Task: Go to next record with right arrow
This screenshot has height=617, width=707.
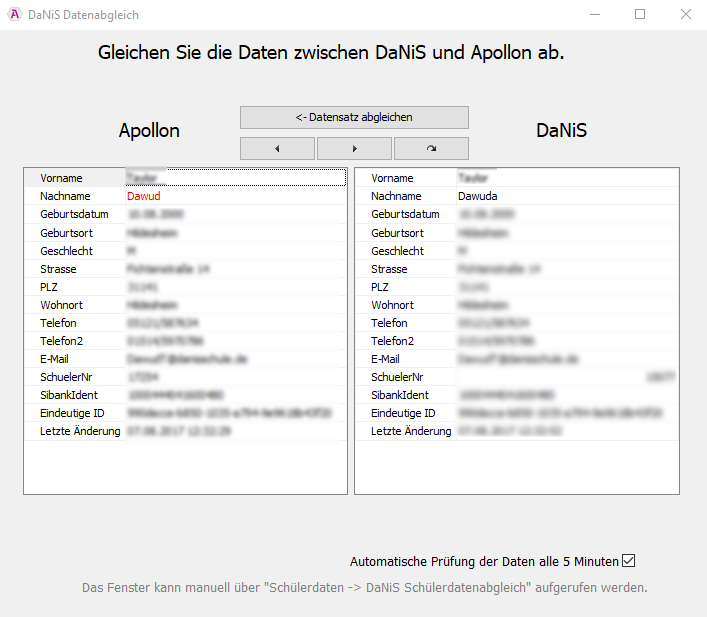Action: (x=354, y=148)
